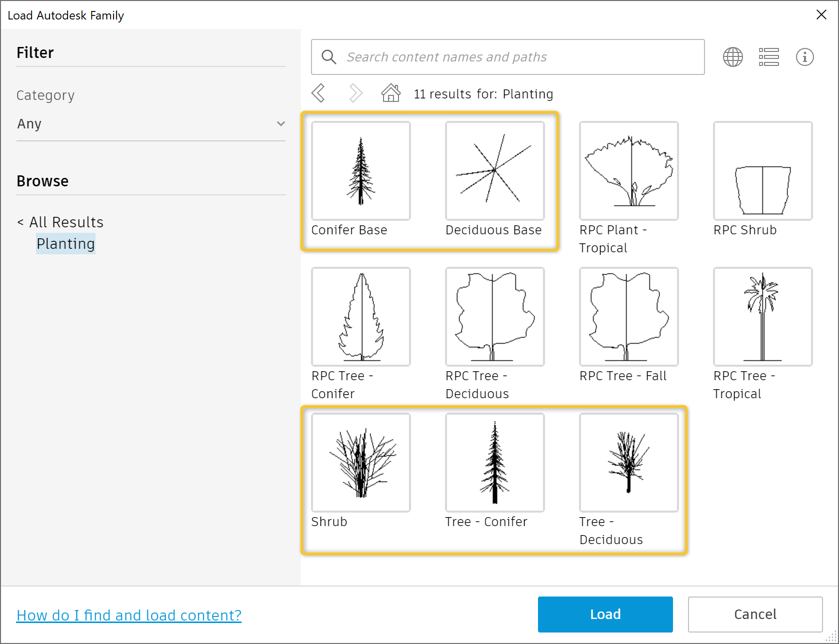Select the Shrub family thumbnail
The width and height of the screenshot is (839, 644).
360,462
